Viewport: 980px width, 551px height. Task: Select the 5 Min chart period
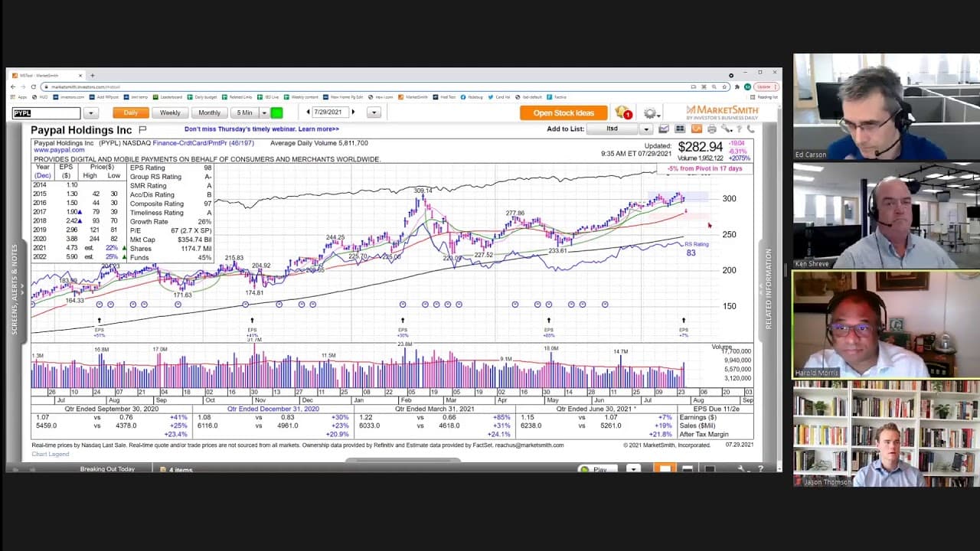coord(245,112)
